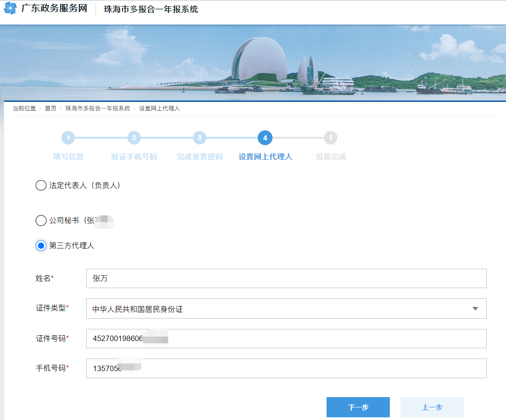
Task: Click 首页 in the breadcrumb
Action: pos(51,109)
